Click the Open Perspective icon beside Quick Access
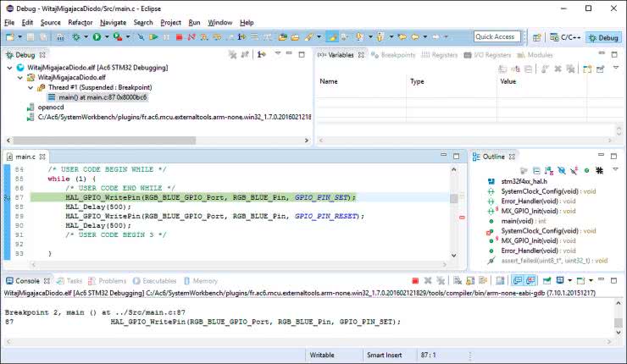The width and height of the screenshot is (627, 364). [x=536, y=37]
